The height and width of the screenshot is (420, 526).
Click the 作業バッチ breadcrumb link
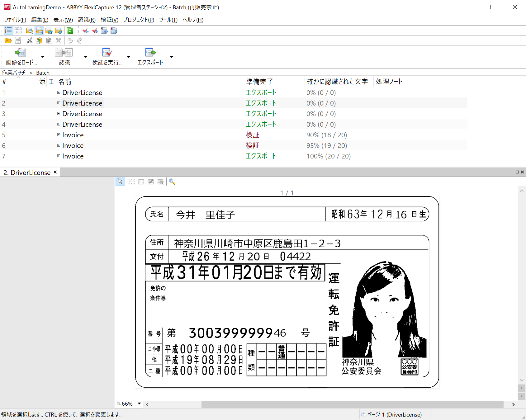[14, 73]
